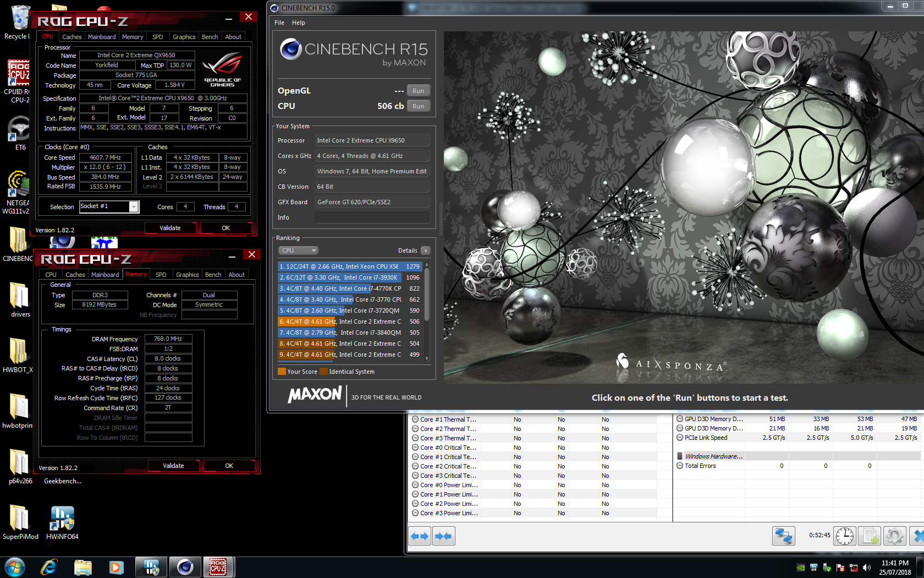Run the OpenGL benchmark in Cinebench
This screenshot has width=924, height=578.
[x=418, y=91]
